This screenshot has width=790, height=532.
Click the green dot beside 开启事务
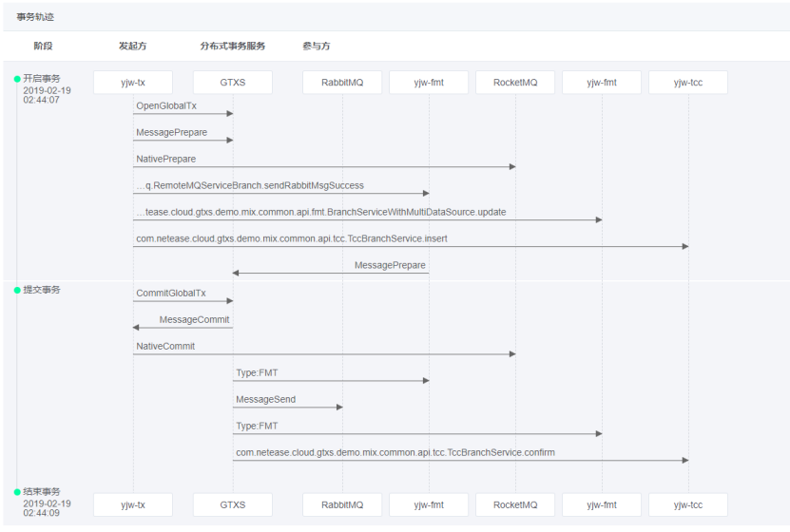click(17, 78)
